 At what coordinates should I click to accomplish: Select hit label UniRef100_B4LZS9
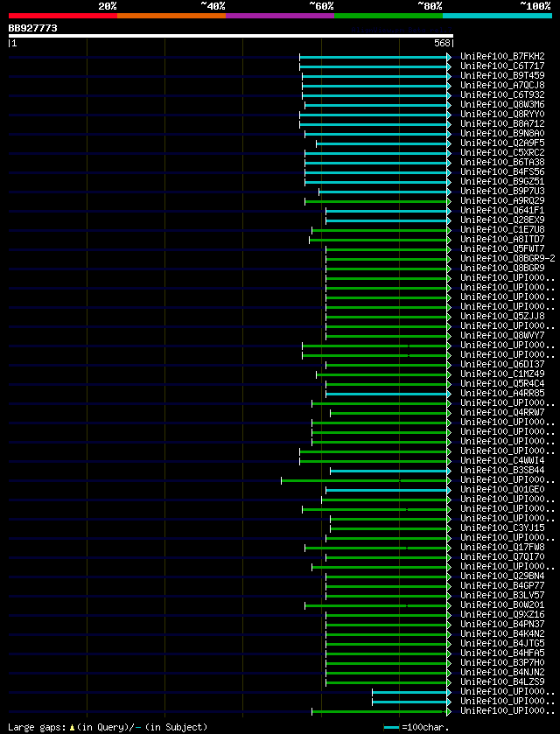pyautogui.click(x=502, y=682)
